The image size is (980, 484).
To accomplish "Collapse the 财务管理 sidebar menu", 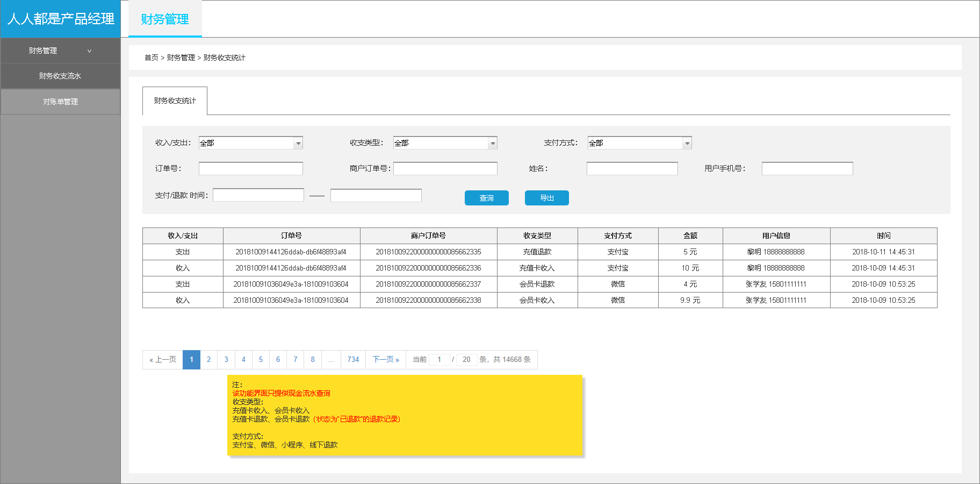I will 60,50.
